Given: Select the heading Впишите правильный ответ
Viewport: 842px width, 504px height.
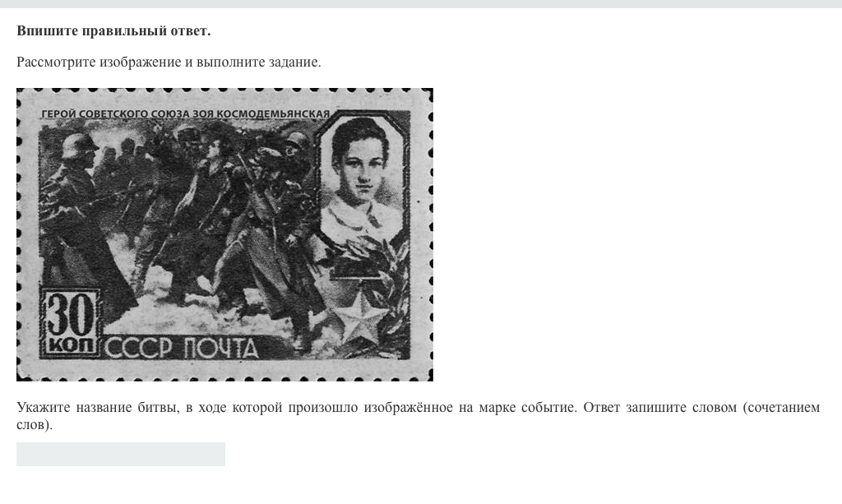Looking at the screenshot, I should (x=113, y=30).
